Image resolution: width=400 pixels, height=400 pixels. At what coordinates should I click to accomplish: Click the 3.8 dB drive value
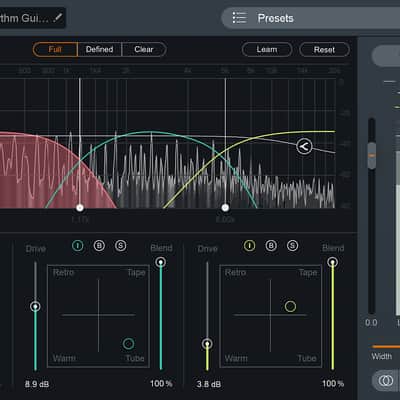(x=209, y=384)
